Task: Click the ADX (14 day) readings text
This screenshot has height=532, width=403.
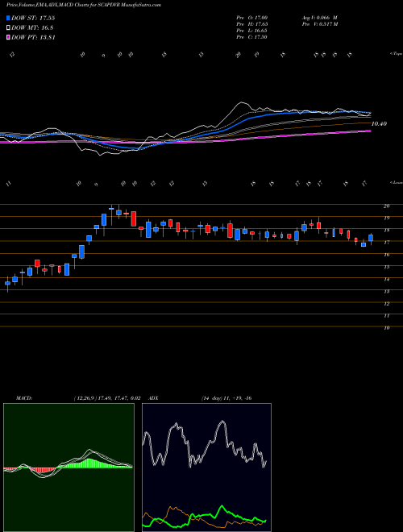Action: coord(226,398)
